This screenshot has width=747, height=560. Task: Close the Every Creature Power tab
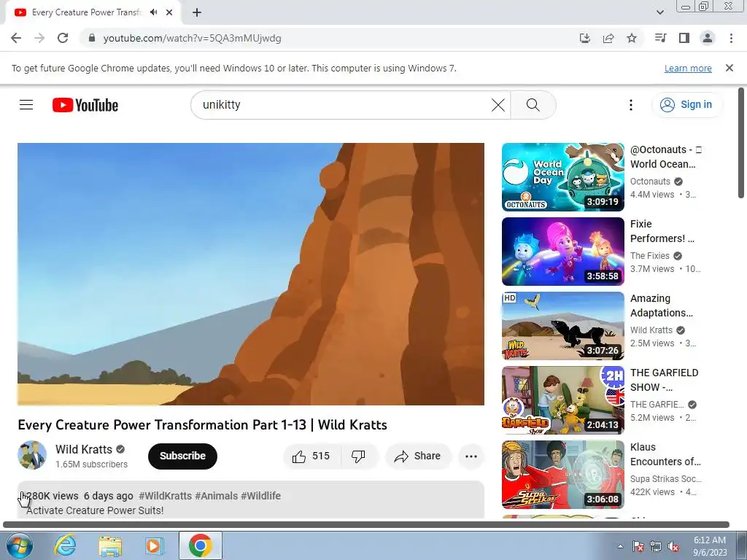(x=169, y=12)
